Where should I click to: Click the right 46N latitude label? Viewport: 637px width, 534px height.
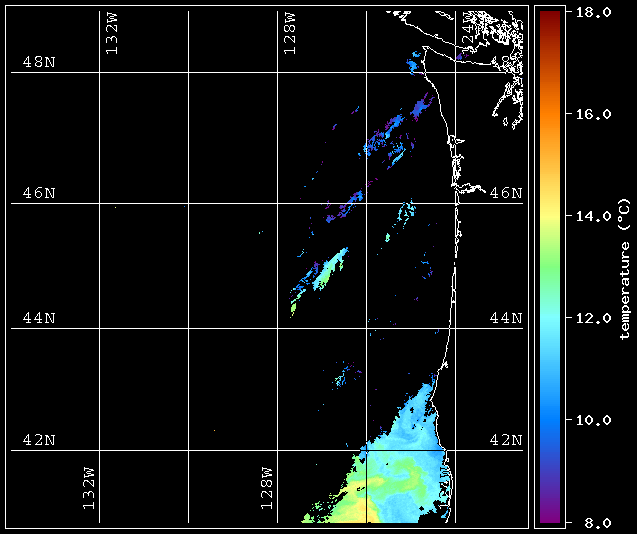[x=506, y=193]
